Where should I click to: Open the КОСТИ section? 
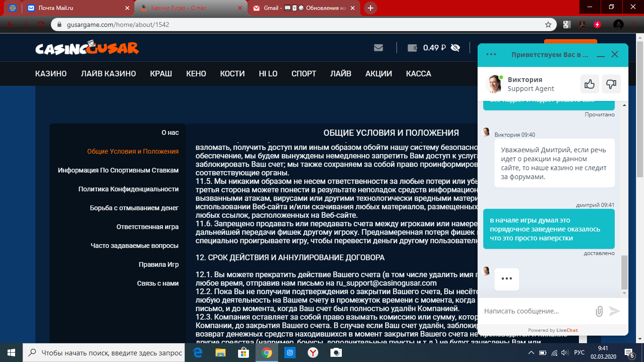[232, 74]
